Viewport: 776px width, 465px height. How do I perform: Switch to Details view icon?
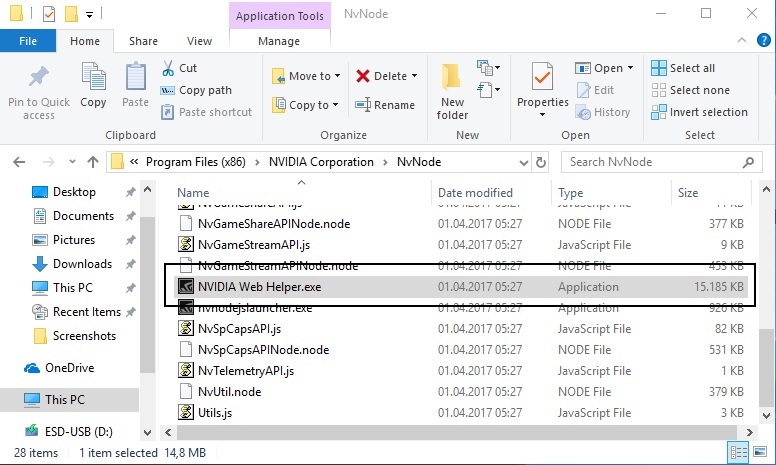pos(738,452)
